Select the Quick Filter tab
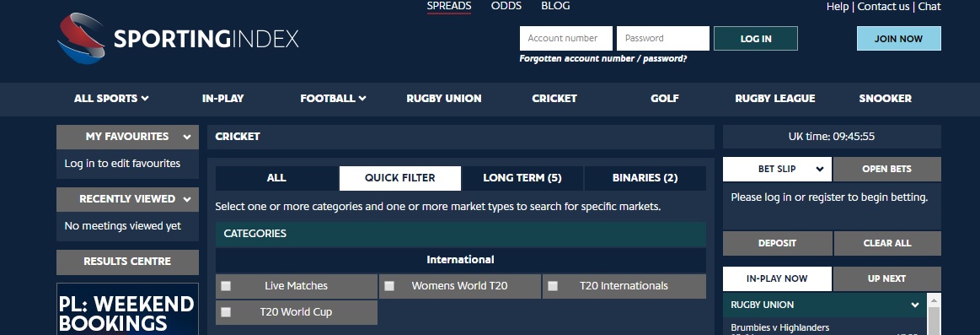 [400, 178]
